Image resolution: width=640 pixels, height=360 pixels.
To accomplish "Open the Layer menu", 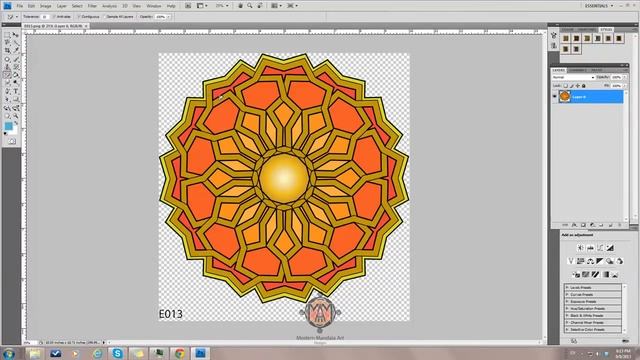I will pos(62,6).
